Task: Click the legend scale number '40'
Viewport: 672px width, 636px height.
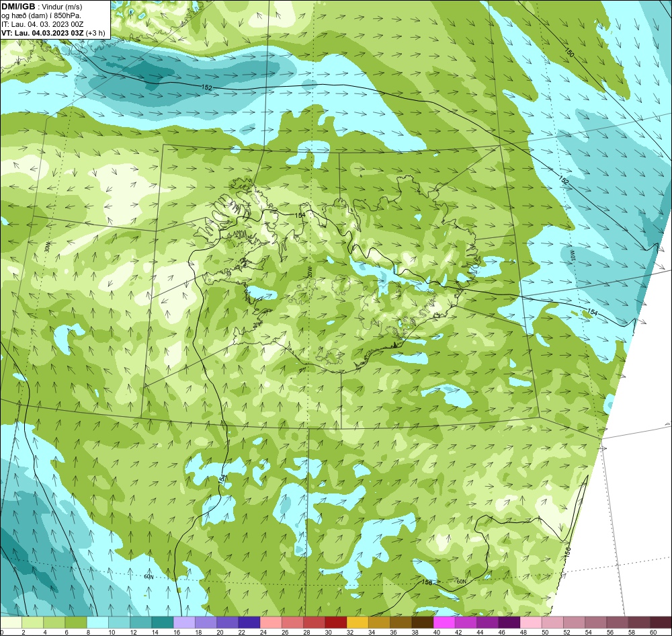Action: point(436,632)
